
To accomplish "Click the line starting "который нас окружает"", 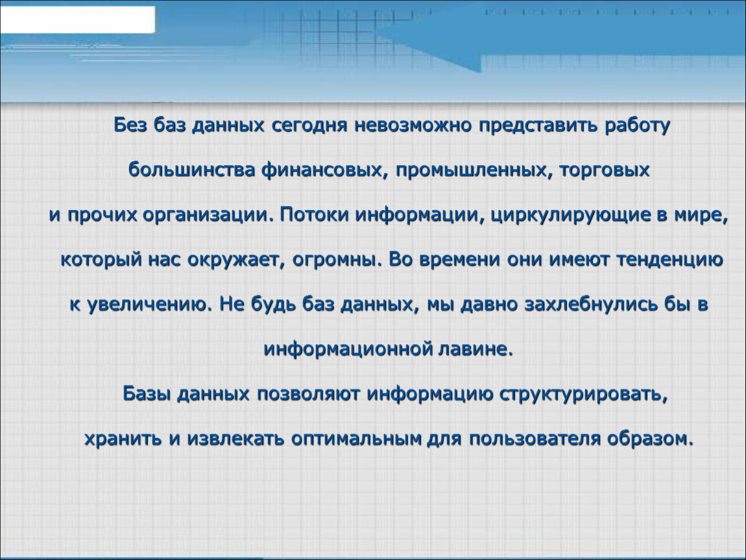I will coord(392,259).
